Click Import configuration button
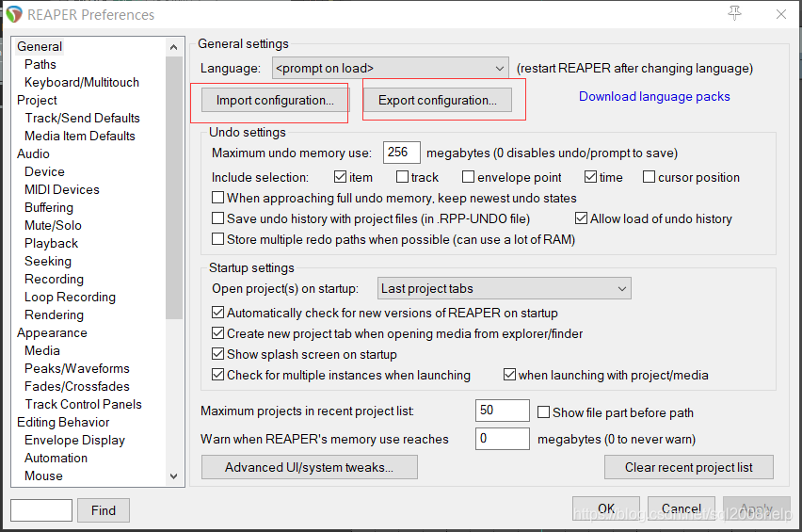 (275, 100)
